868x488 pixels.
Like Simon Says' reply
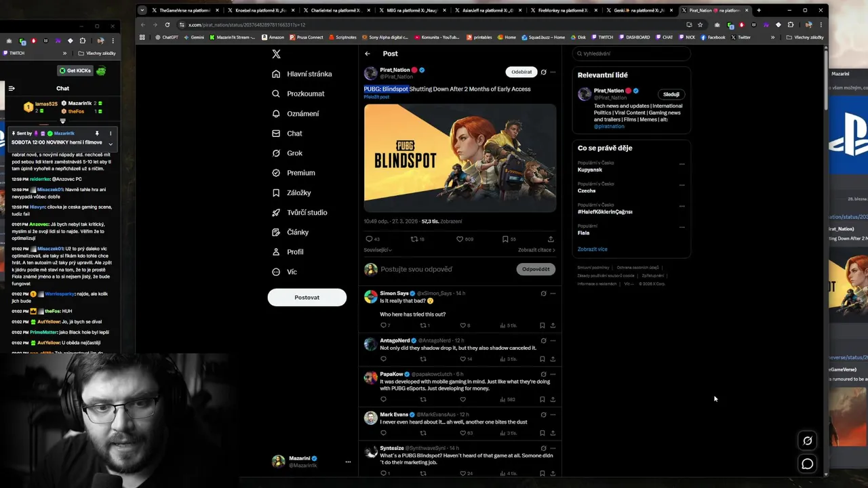tap(462, 325)
